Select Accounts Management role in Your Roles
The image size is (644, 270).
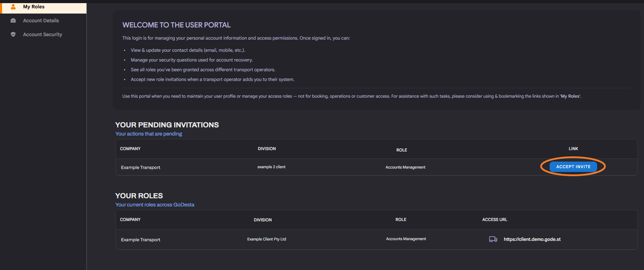tap(406, 239)
